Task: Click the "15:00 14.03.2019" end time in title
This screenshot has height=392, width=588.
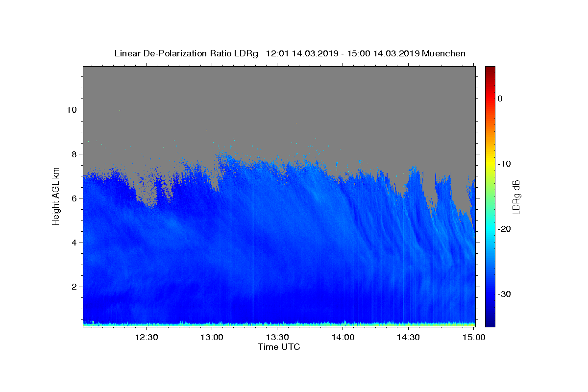Action: pos(383,53)
